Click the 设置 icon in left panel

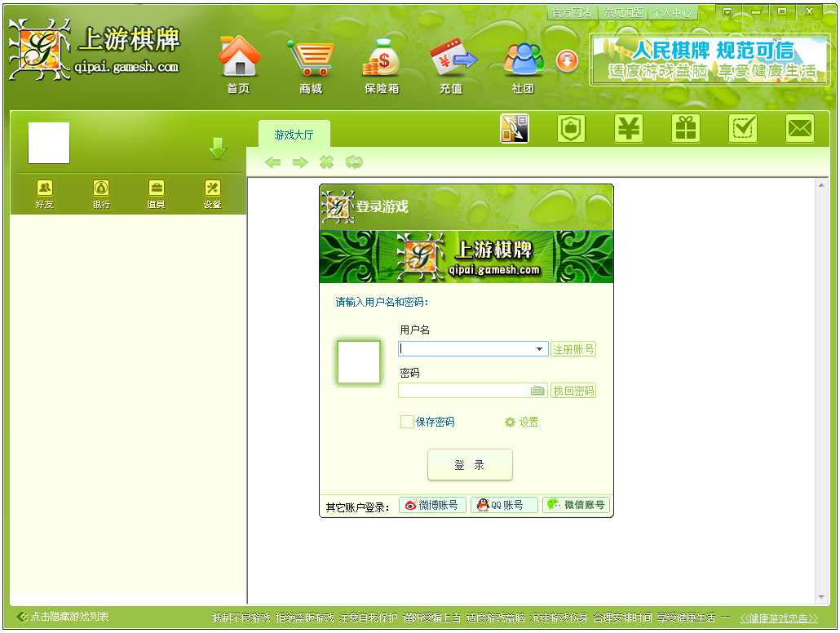coord(213,193)
